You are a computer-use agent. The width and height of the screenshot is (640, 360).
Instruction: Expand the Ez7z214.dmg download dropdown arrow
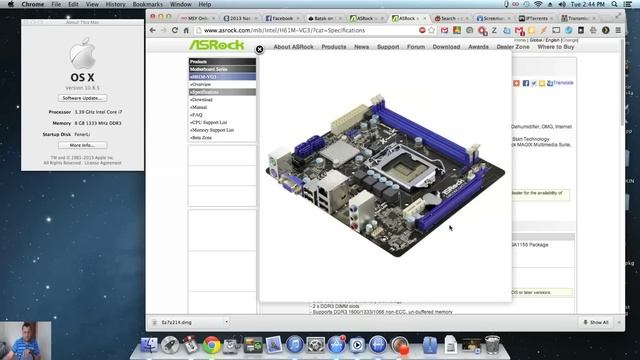[x=227, y=322]
